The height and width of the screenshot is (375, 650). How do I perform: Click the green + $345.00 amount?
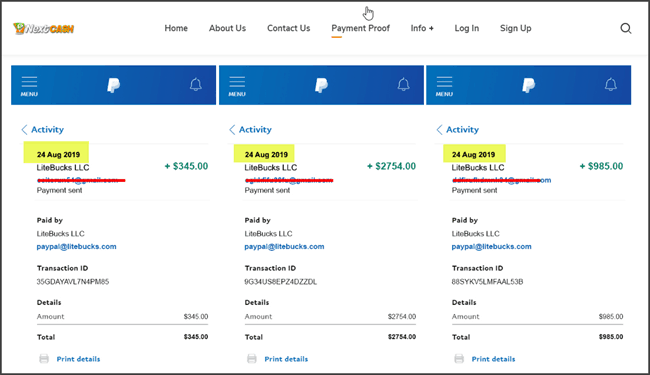187,166
